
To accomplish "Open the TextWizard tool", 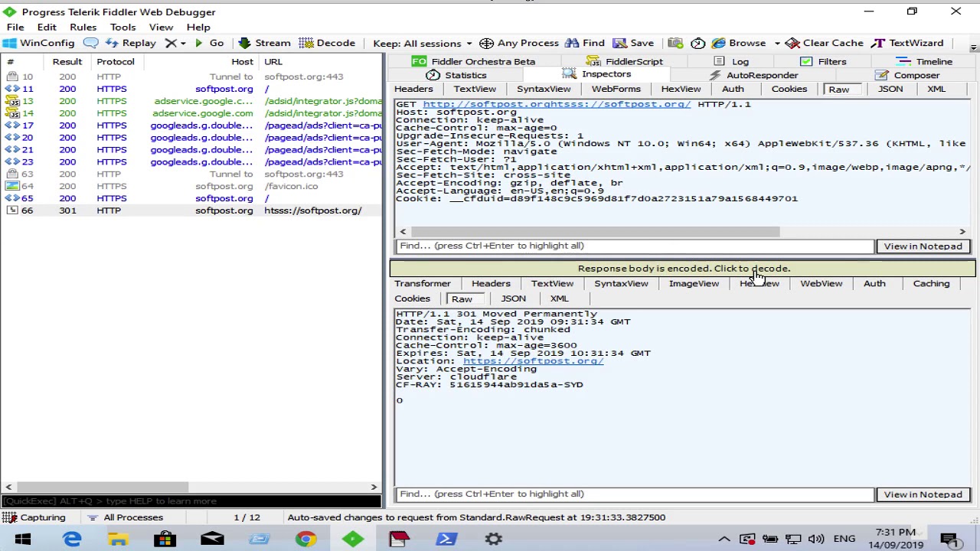I will click(908, 43).
